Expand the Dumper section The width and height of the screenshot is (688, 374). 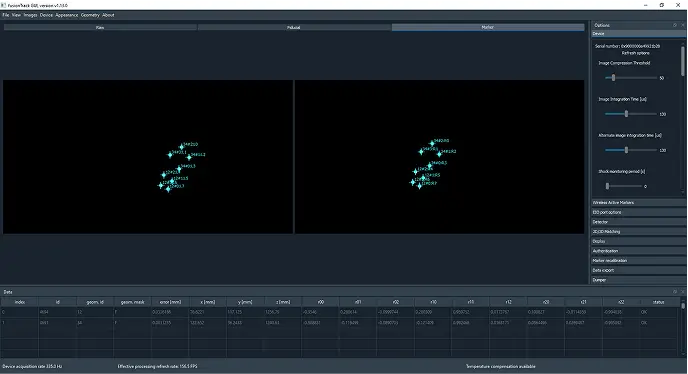638,280
